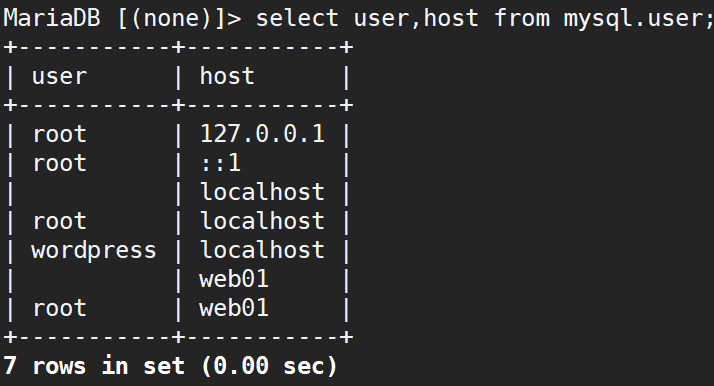714x386 pixels.
Task: Click root user in the web01 row
Action: click(59, 309)
